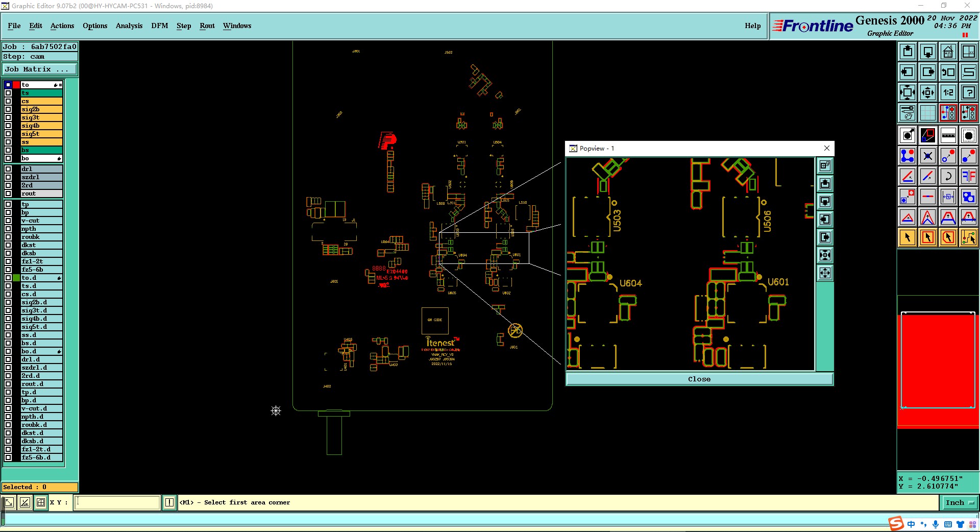Click the ruler measure tool icon
980x532 pixels.
pos(948,135)
